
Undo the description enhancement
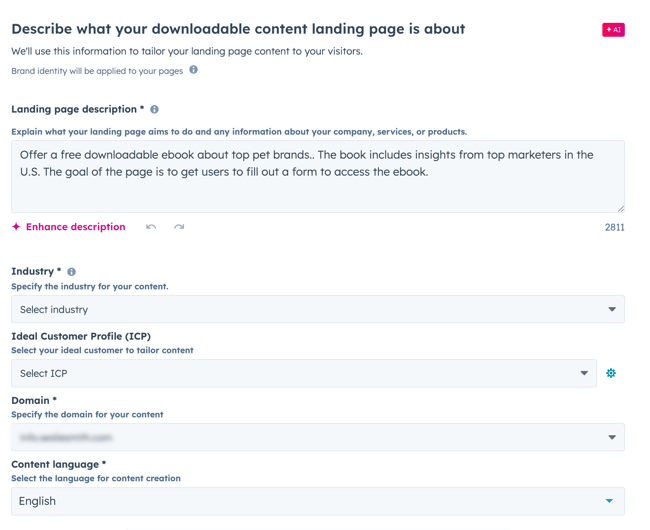click(151, 227)
